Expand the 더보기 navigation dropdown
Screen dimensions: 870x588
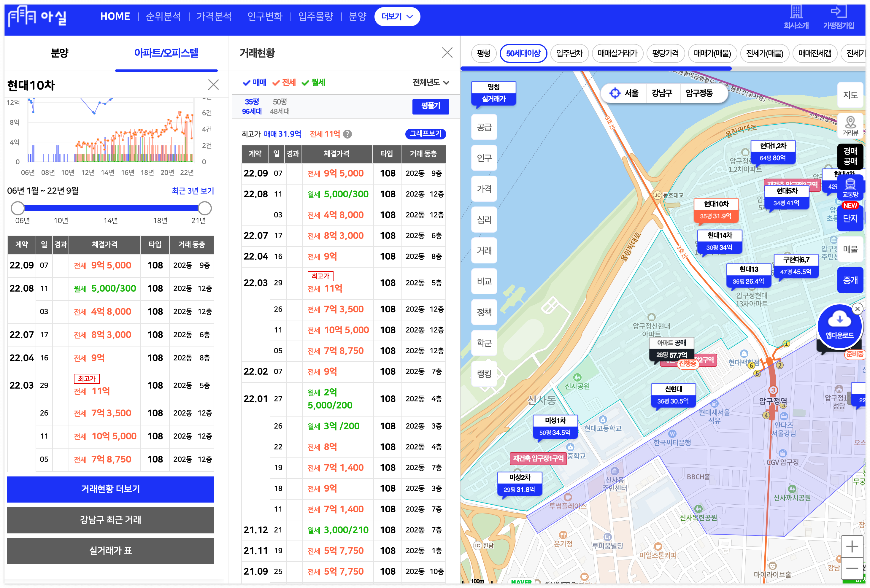pyautogui.click(x=397, y=17)
